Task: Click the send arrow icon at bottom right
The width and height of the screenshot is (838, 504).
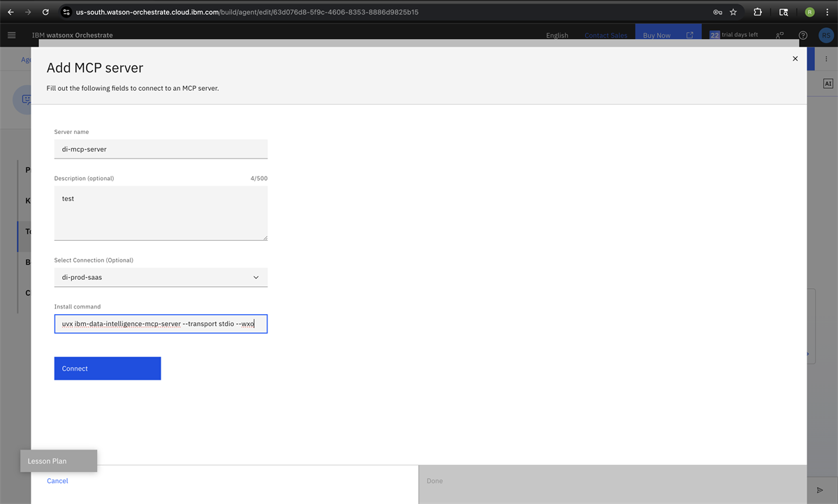Action: (820, 490)
